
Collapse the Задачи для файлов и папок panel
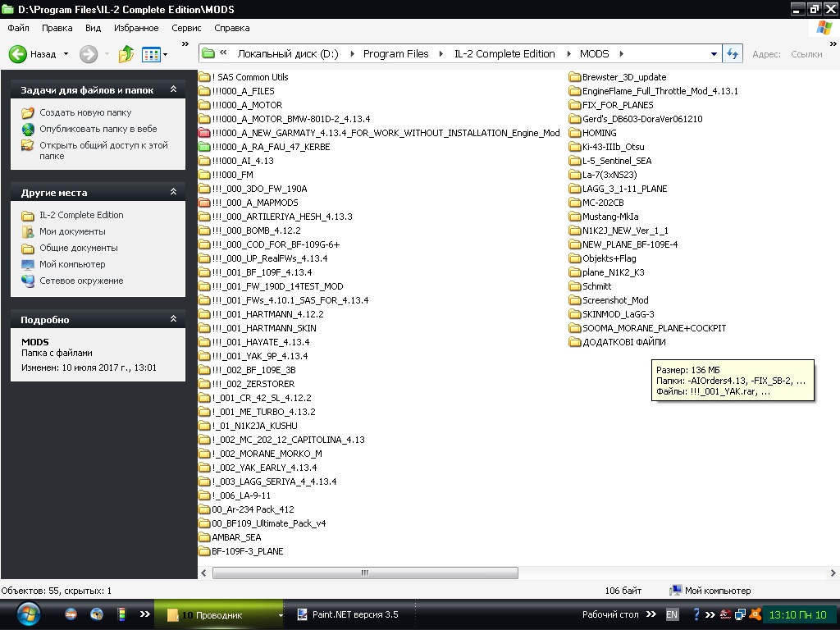[x=173, y=89]
